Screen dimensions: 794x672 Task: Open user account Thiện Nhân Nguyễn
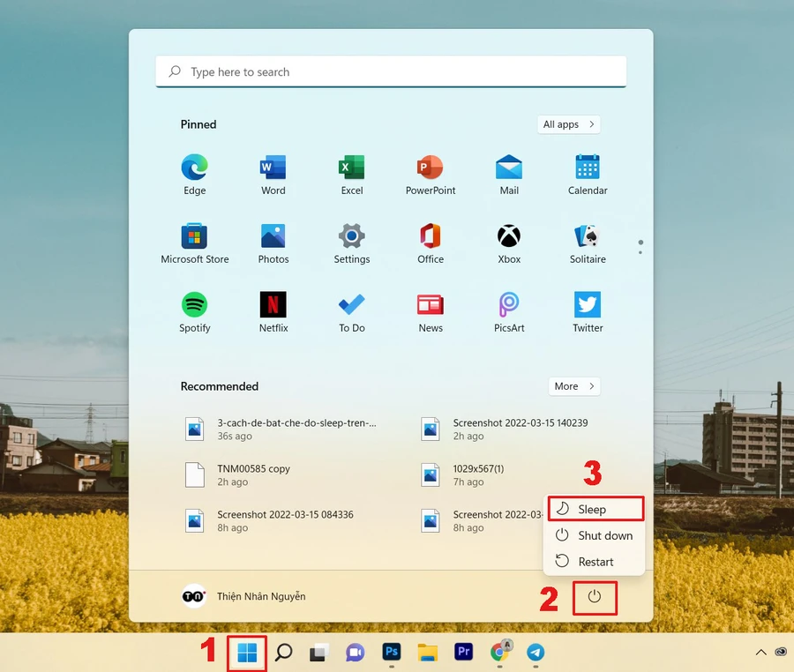pyautogui.click(x=244, y=597)
